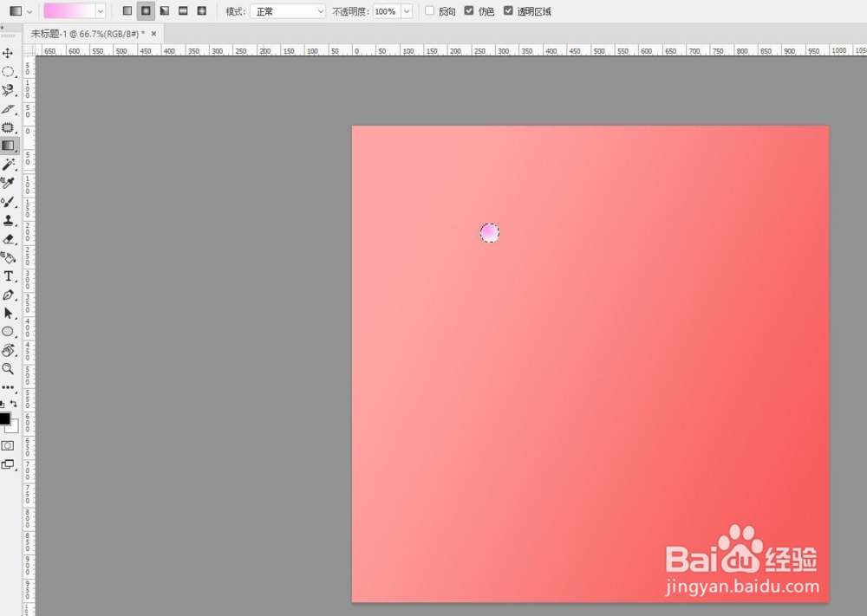Select the Horizontal Type tool
Screen dimensions: 867x616
tap(8, 276)
